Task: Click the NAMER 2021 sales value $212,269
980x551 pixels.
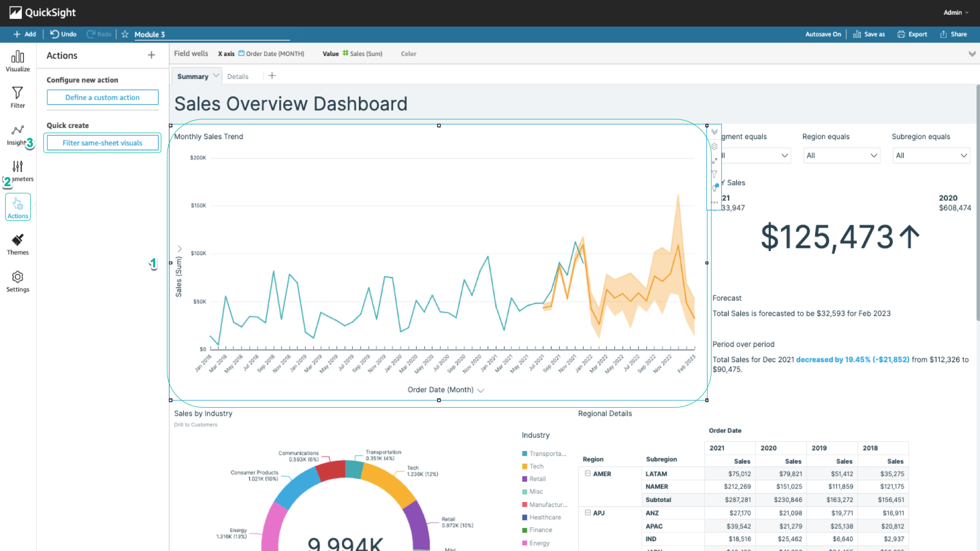Action: coord(737,487)
